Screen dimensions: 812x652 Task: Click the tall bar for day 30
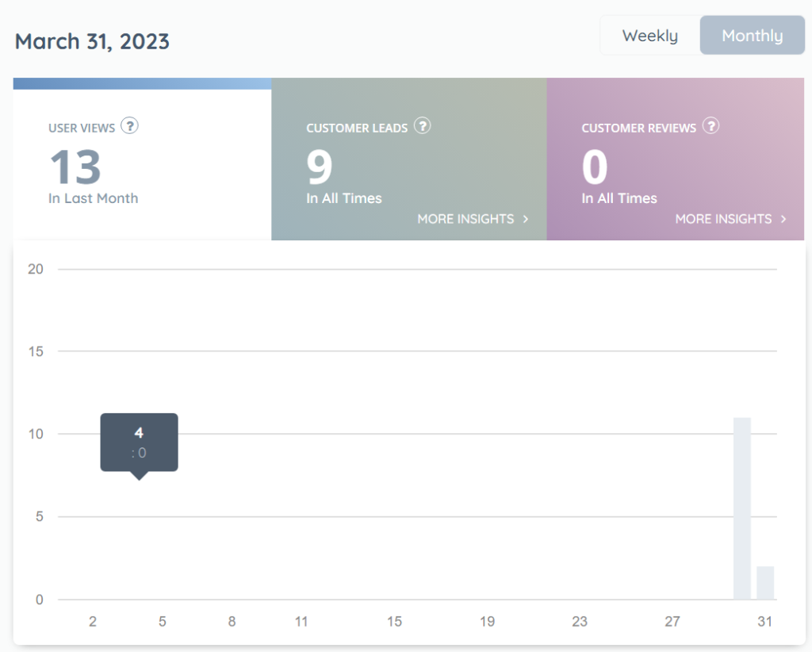742,508
